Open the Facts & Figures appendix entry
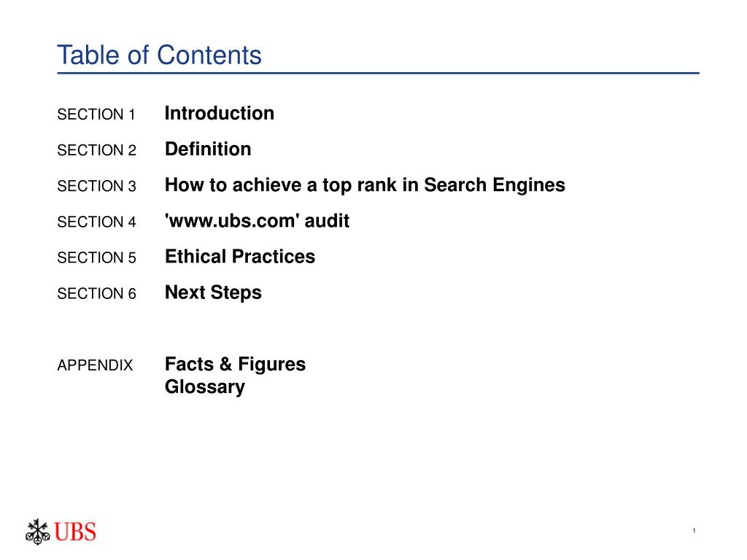The width and height of the screenshot is (747, 560). (235, 365)
